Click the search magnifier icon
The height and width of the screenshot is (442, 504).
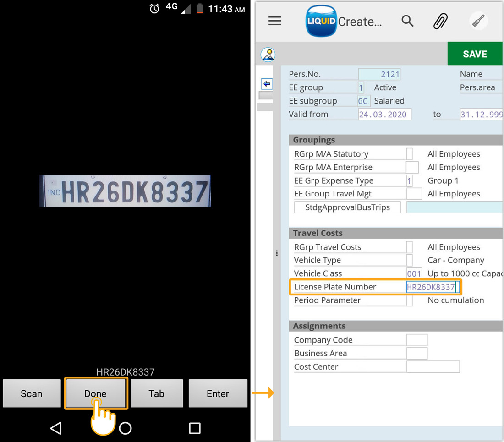point(407,21)
